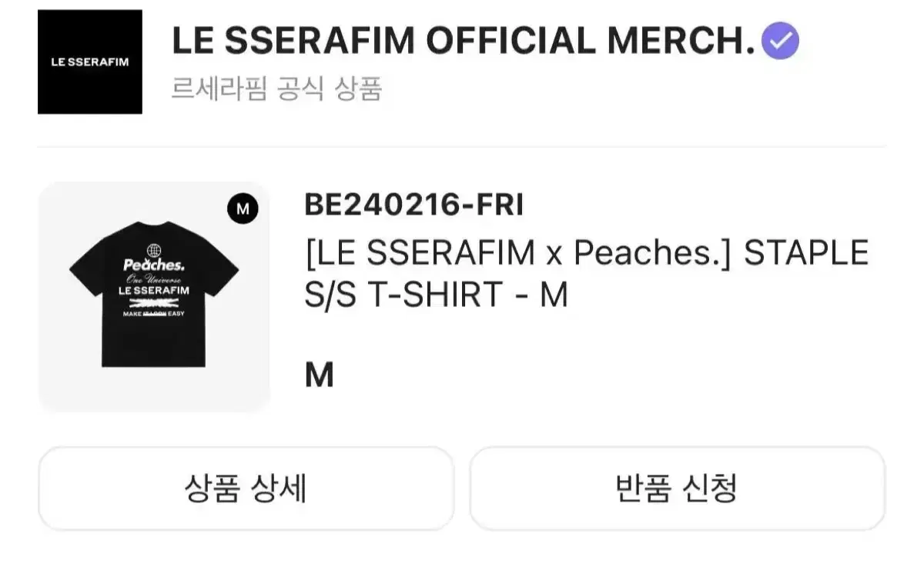Open LE SSERAFIM OFFICIAL MERCH. shop title
Image resolution: width=924 pixels, height=567 pixels.
463,42
